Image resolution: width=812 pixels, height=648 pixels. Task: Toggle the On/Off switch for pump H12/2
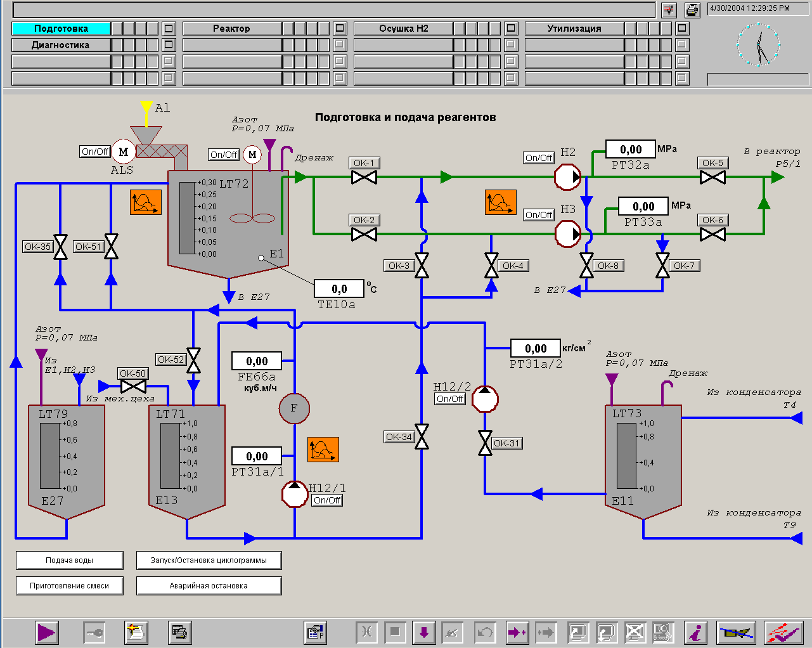(x=450, y=399)
